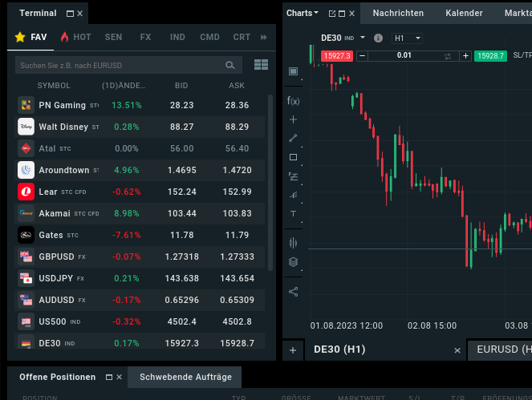Click the Aroundtown logo icon
The height and width of the screenshot is (400, 532).
click(26, 170)
